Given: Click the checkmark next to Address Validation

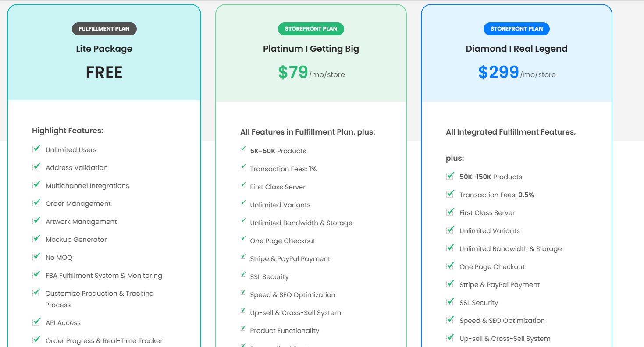Looking at the screenshot, I should [x=36, y=167].
